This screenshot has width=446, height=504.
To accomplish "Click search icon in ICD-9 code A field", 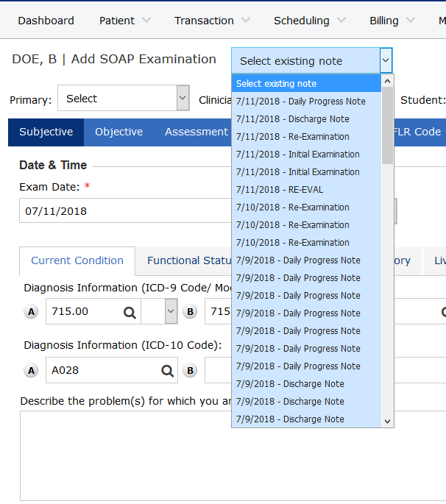I will click(x=130, y=312).
